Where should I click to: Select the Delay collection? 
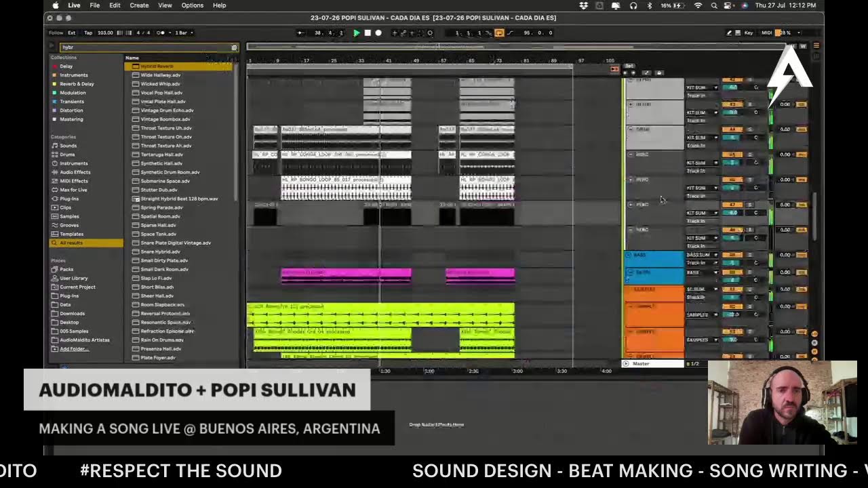(x=66, y=66)
